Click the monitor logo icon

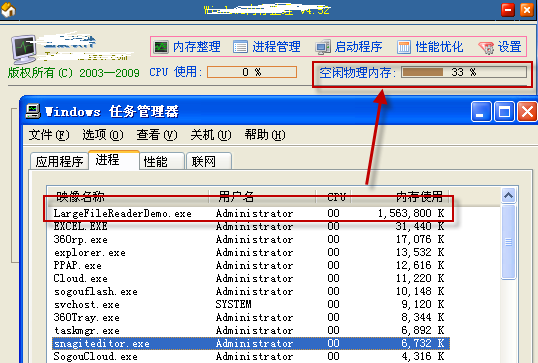coord(24,49)
